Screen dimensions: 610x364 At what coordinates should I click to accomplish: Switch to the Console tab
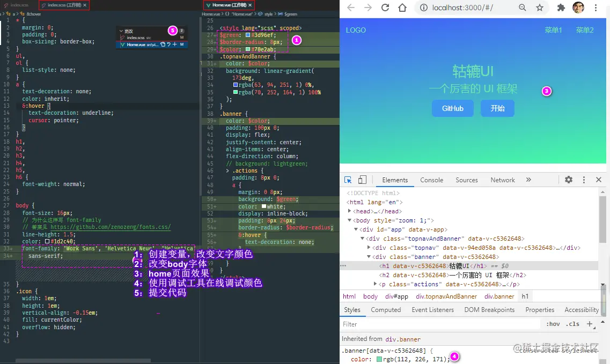pos(431,180)
